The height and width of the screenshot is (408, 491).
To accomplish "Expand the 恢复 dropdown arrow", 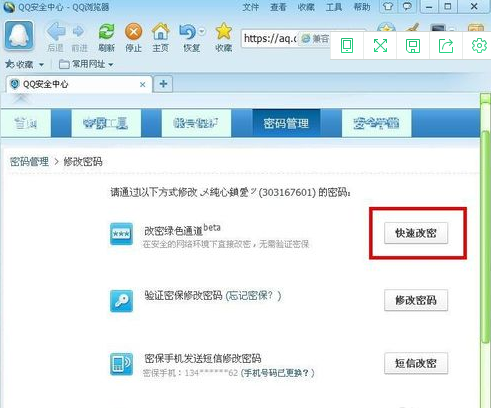I will 202,31.
